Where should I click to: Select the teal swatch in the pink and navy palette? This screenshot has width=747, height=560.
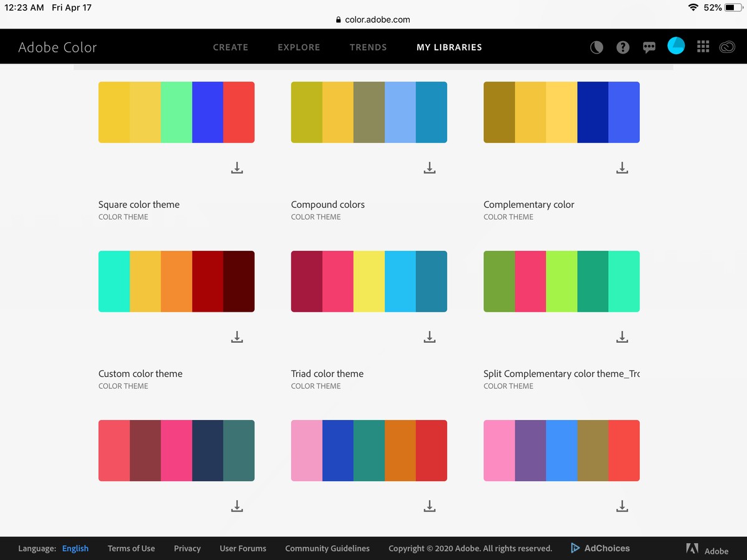[239, 450]
